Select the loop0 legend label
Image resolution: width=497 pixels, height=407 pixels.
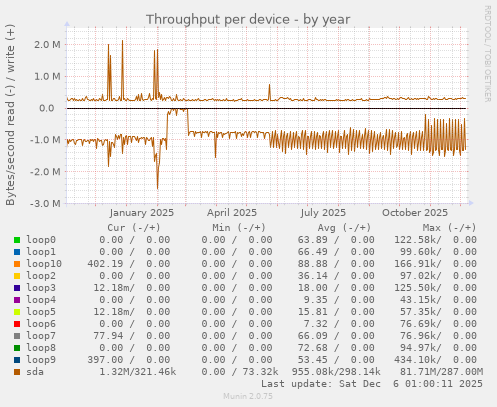click(41, 240)
